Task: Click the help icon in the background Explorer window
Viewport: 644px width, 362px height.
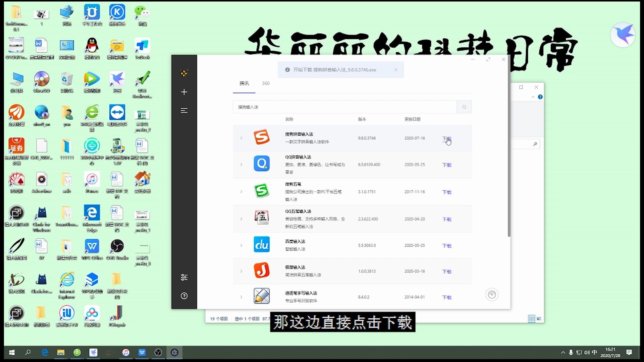Action: click(x=540, y=97)
